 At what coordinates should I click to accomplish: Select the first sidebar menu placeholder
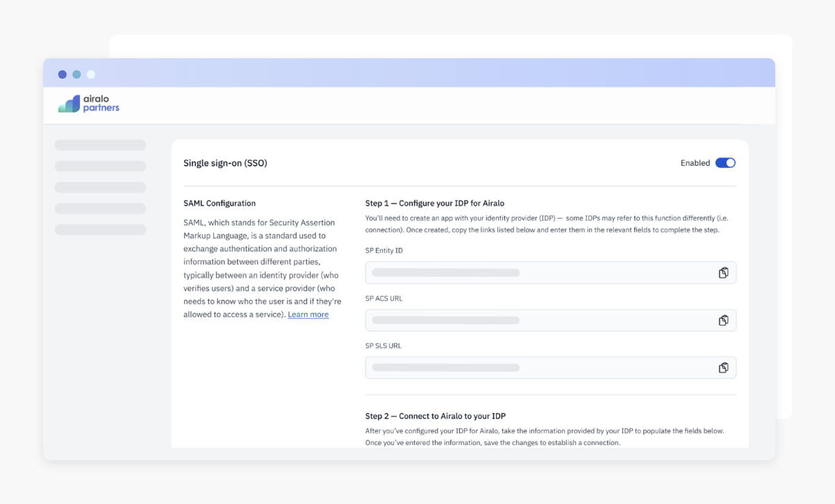coord(100,145)
